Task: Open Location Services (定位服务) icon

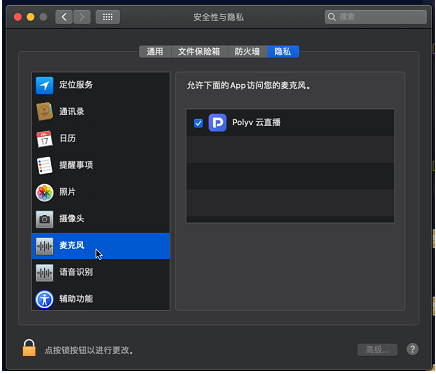Action: click(x=44, y=85)
